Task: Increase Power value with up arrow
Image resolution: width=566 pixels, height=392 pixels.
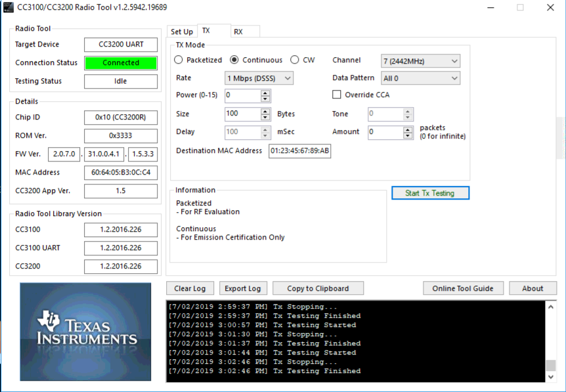Action: click(x=265, y=93)
